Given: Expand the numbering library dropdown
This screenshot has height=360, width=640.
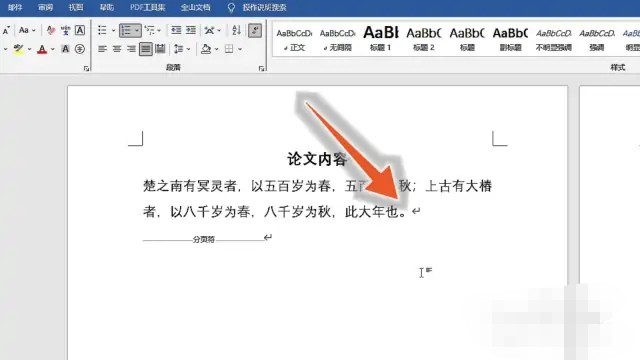Looking at the screenshot, I should click(137, 30).
